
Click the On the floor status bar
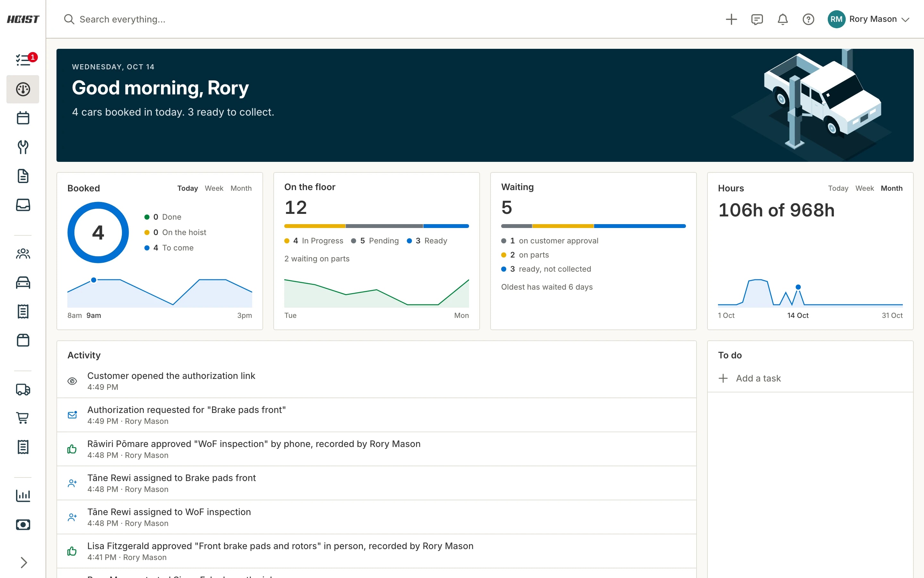(x=376, y=226)
